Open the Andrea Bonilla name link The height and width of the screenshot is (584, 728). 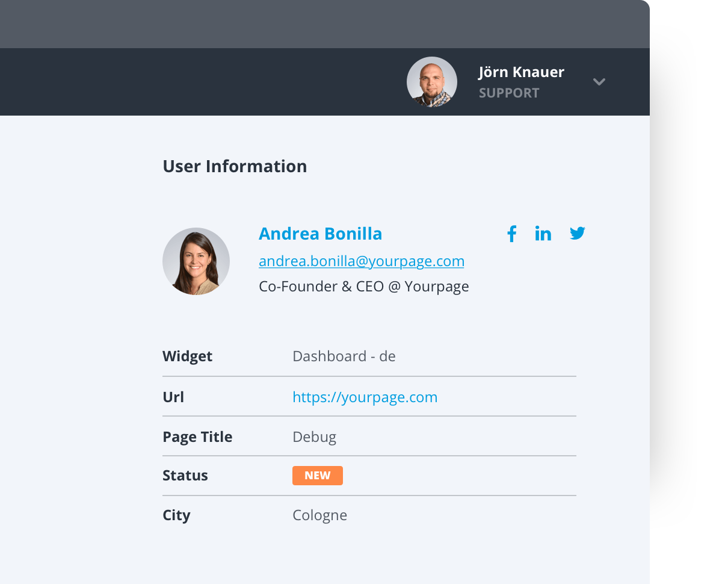[320, 234]
